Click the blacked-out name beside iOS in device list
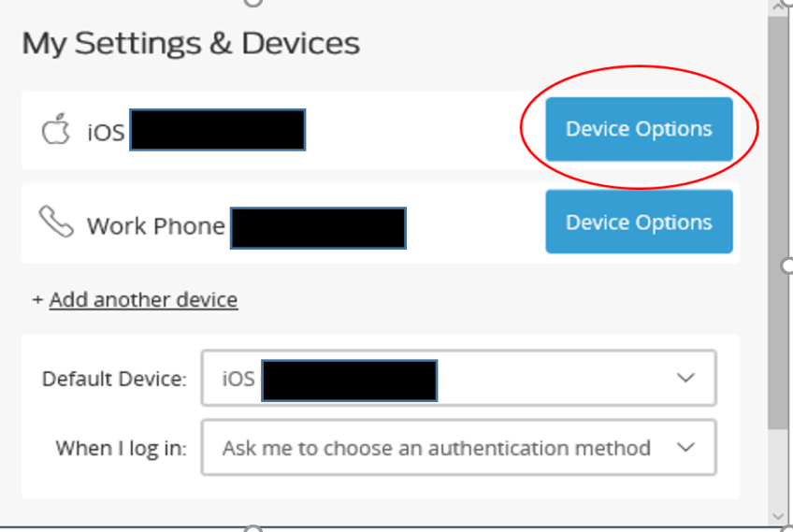 pos(218,129)
